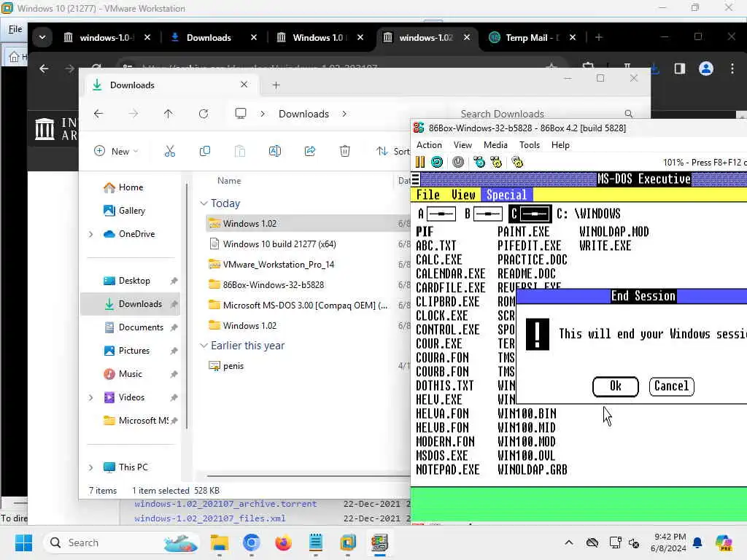
Task: Go back in the browser
Action: 44,69
